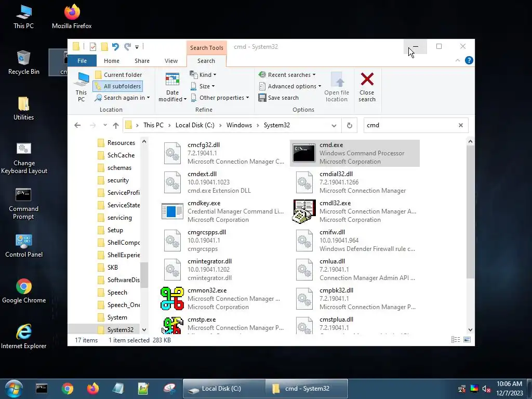
Task: Click the Save search button
Action: 278,98
